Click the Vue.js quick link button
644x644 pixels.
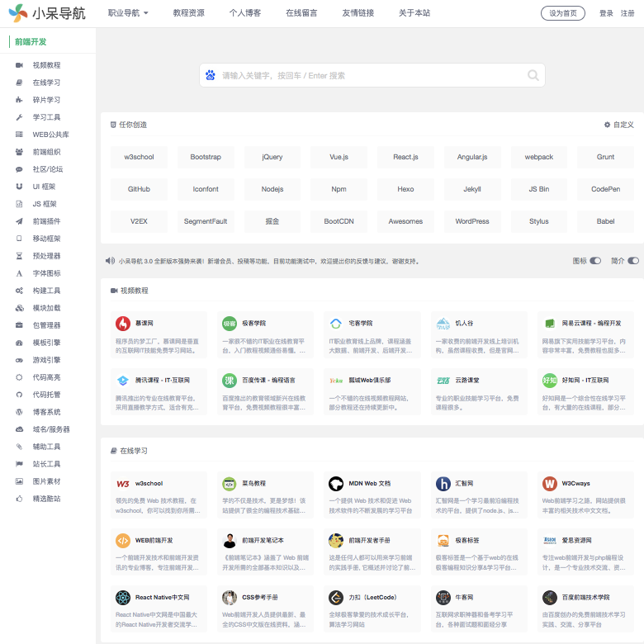click(x=339, y=157)
